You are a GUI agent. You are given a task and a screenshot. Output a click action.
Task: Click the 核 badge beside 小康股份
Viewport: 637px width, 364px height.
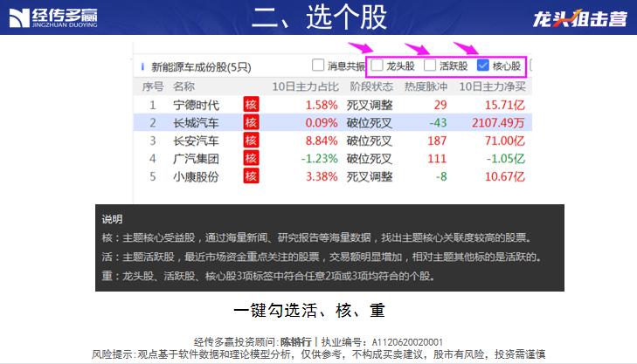point(251,176)
